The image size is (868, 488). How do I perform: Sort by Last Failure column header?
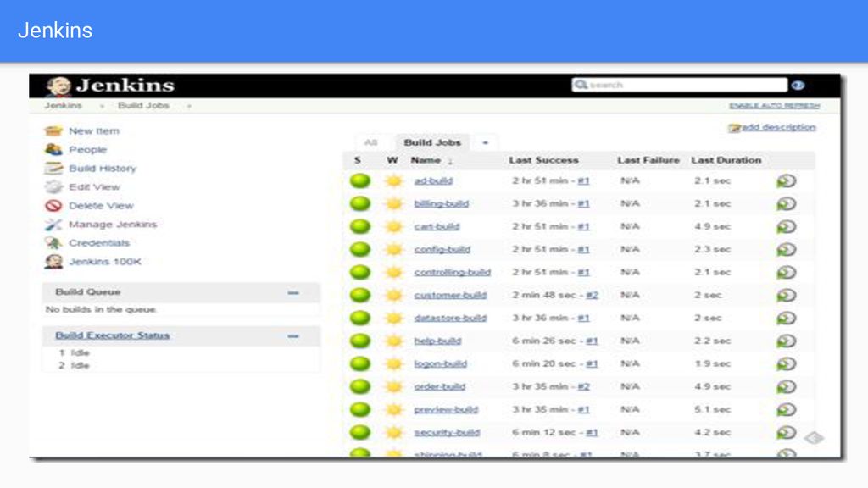click(x=648, y=160)
